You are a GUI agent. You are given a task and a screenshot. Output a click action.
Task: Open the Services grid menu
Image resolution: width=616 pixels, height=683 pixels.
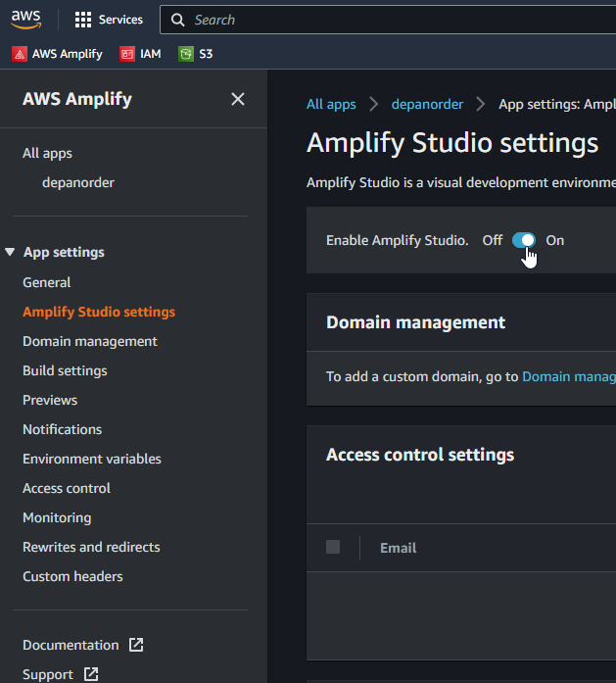point(82,20)
